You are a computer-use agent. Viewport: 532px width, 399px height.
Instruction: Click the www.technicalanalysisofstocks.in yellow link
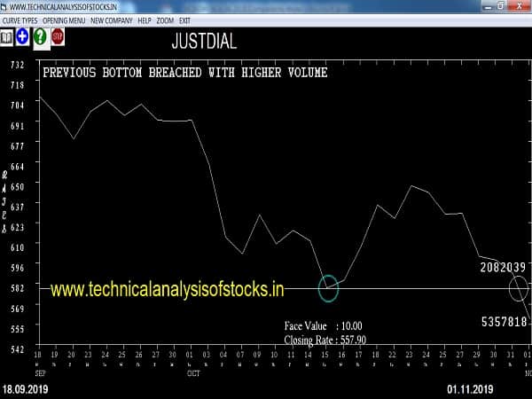click(167, 289)
